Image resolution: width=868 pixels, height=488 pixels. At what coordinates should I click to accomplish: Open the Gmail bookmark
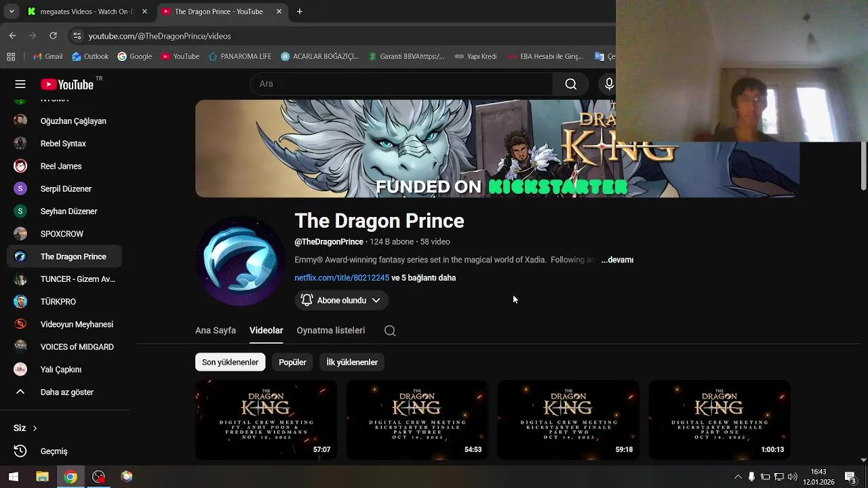(47, 56)
